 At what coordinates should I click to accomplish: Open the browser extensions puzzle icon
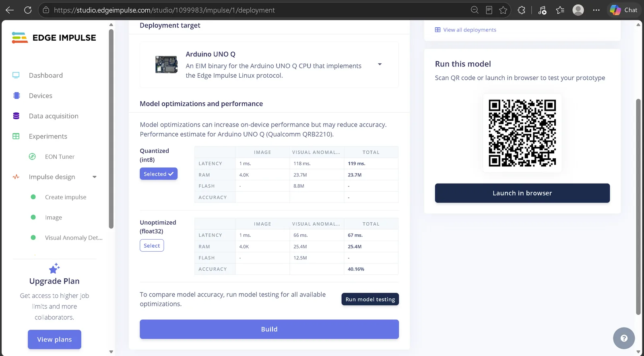point(522,10)
